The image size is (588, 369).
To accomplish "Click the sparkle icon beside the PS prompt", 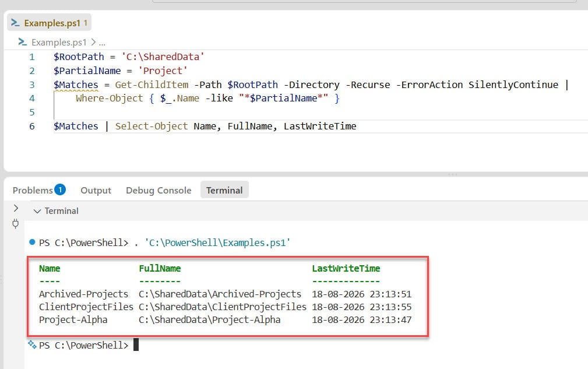I will (32, 345).
